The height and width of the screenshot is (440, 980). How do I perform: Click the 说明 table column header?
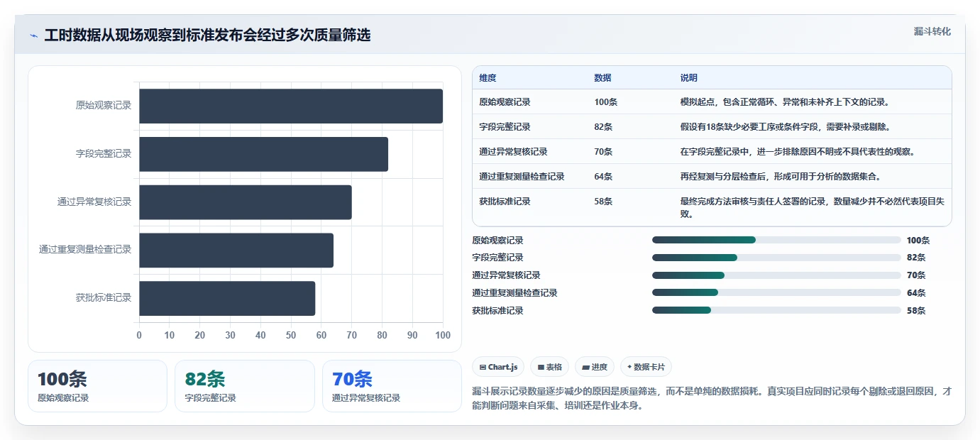689,78
